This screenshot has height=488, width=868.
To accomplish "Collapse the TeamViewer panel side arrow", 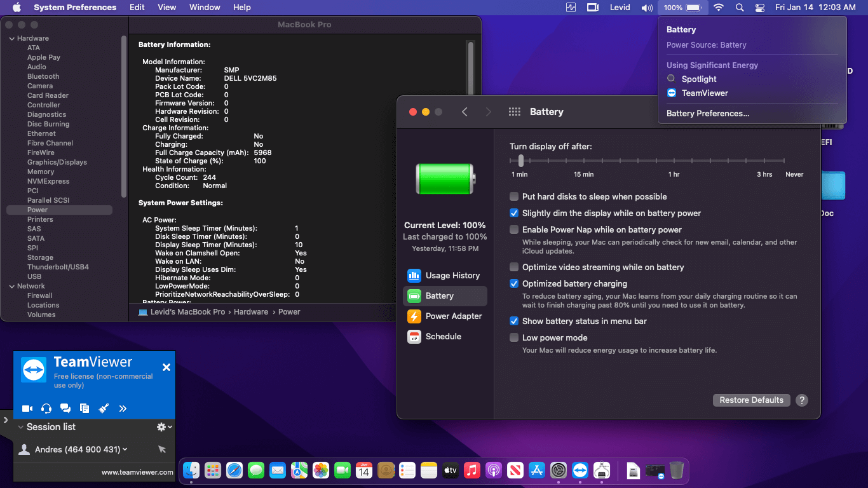I will click(x=5, y=420).
